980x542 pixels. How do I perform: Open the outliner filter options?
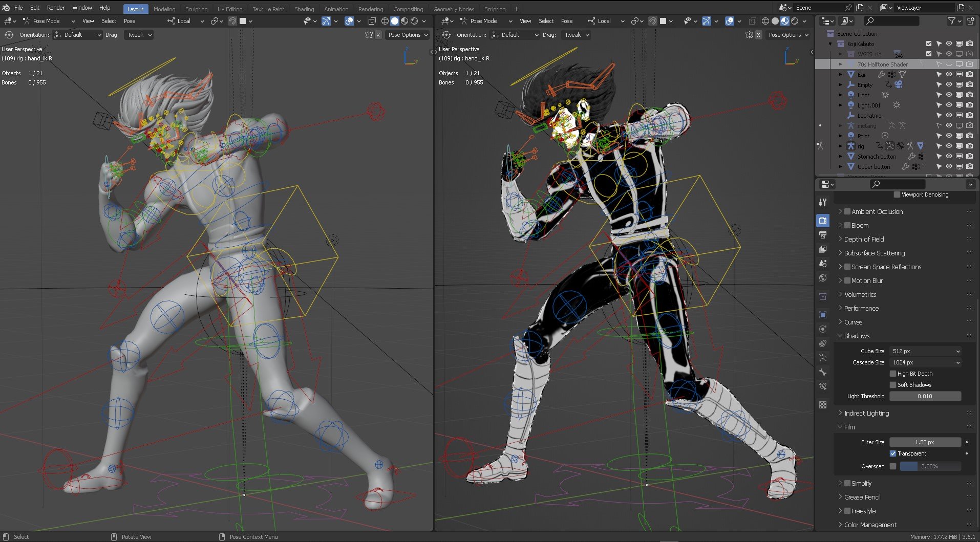coord(952,21)
